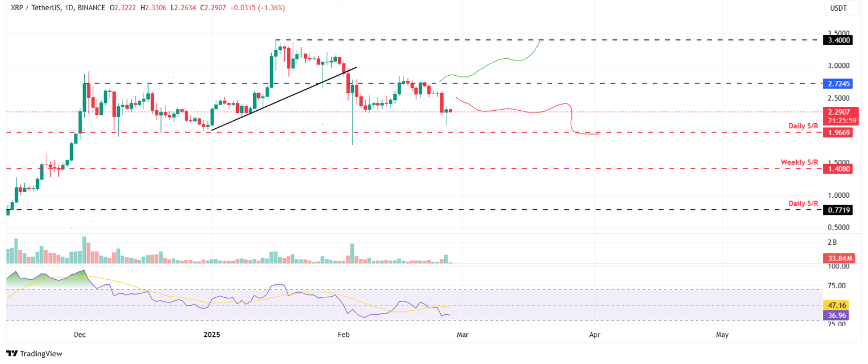The image size is (868, 364).
Task: Click the Daily S/R label above 0.7719
Action: (804, 203)
